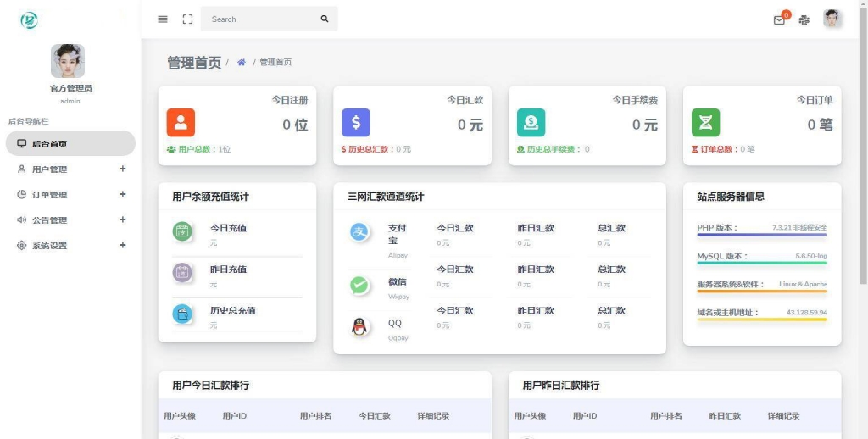
Task: Click the Alipay channel icon
Action: point(359,232)
